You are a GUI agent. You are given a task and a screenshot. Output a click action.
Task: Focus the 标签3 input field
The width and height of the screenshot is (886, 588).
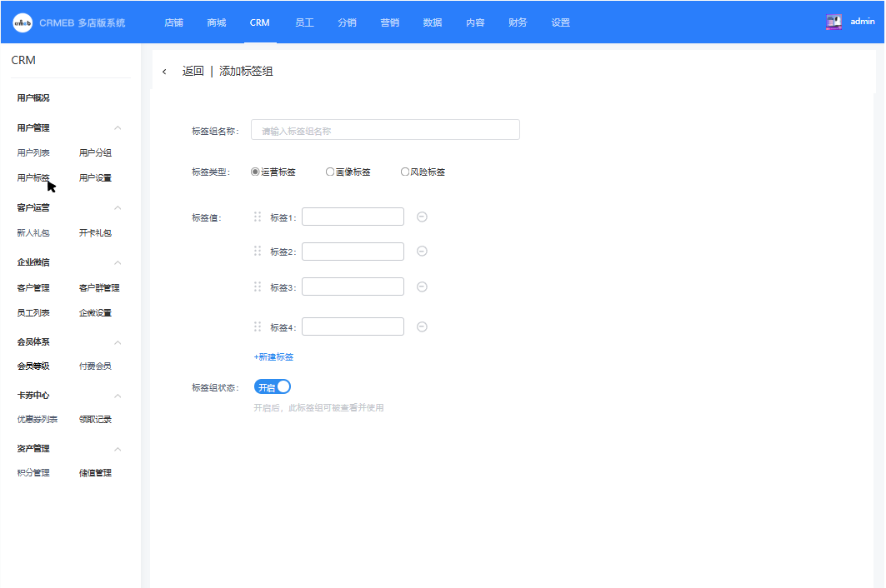tap(353, 287)
